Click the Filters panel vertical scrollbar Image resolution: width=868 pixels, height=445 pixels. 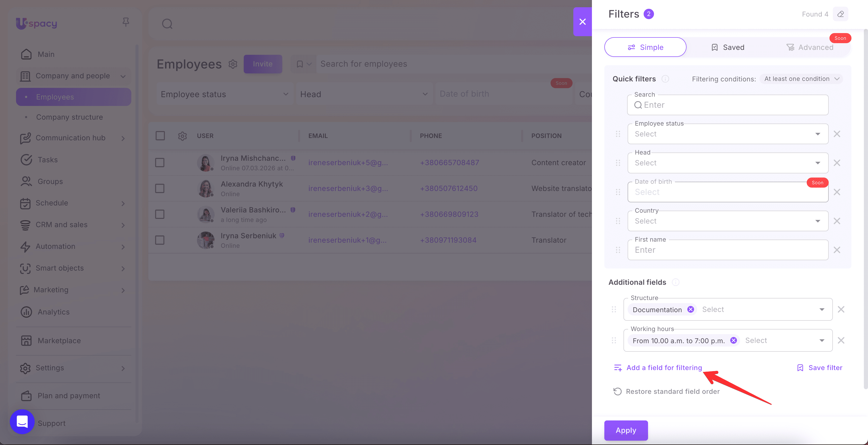866,209
